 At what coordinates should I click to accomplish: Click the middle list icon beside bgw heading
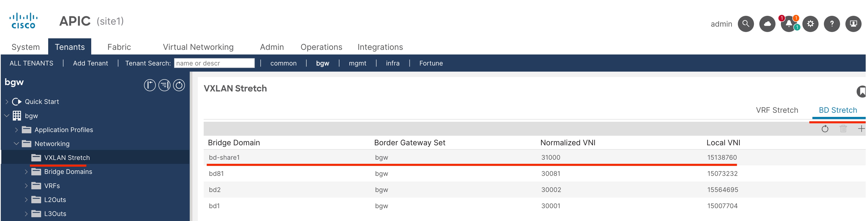coord(164,85)
